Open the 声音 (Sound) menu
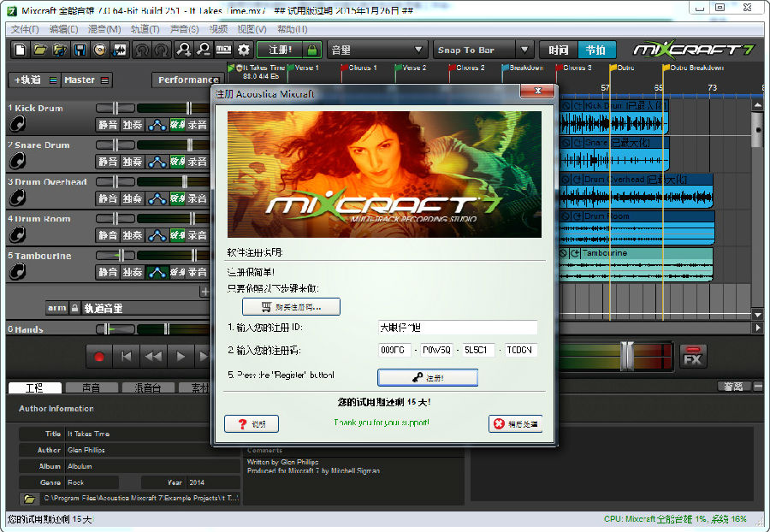 [x=185, y=29]
